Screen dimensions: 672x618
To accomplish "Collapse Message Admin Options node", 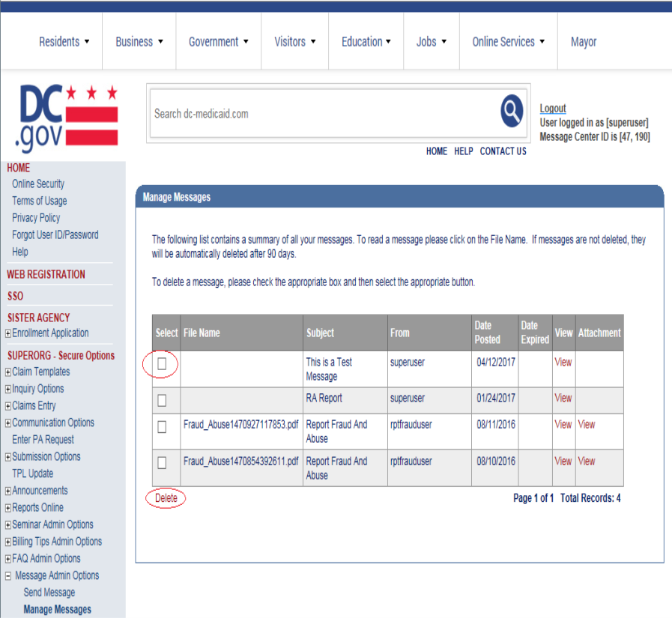I will 8,576.
